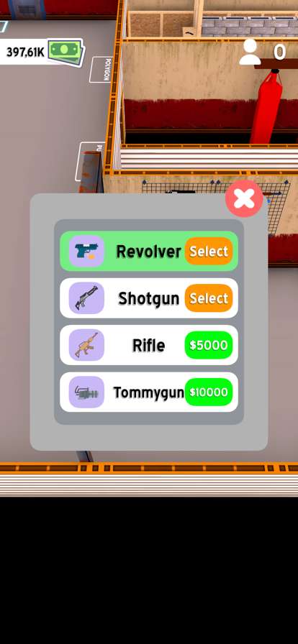Buy the Rifle for $5000

click(x=209, y=345)
